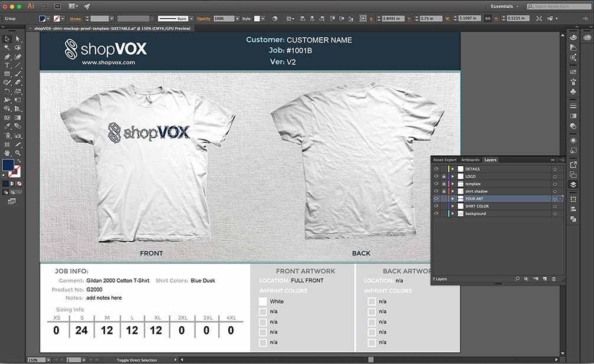The width and height of the screenshot is (594, 364).
Task: Open the Opacity value dropdown arrow
Action: pyautogui.click(x=238, y=18)
